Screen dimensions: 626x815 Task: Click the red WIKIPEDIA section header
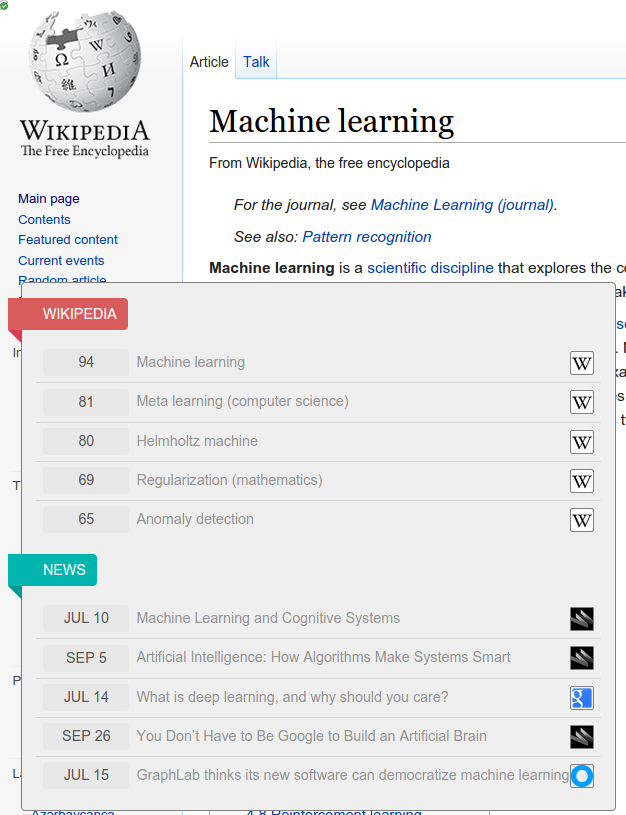coord(79,314)
